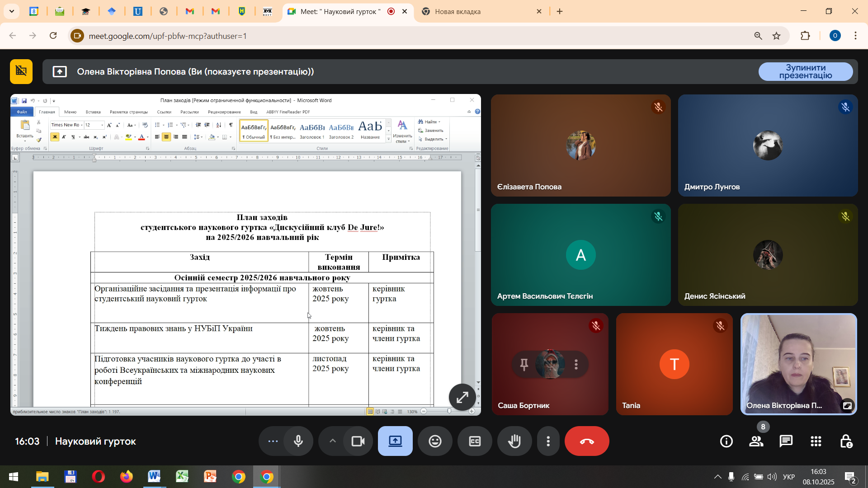Image resolution: width=868 pixels, height=488 pixels.
Task: Open host controls lock icon
Action: tap(846, 441)
